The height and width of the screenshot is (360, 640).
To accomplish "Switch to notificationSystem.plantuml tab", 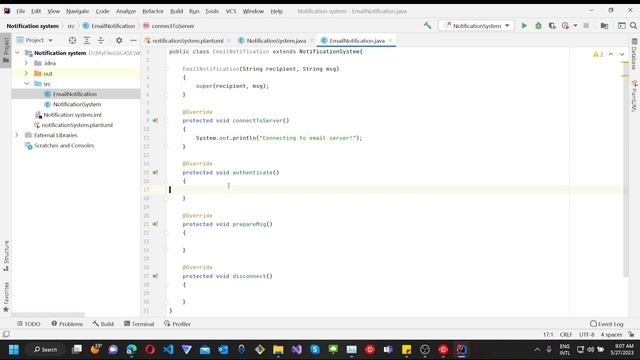I will coord(188,40).
